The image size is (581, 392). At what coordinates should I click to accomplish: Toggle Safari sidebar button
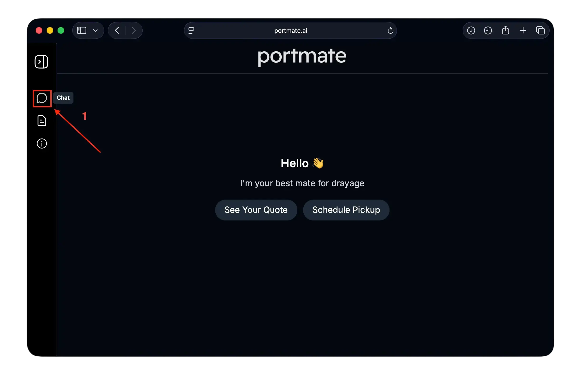point(82,30)
